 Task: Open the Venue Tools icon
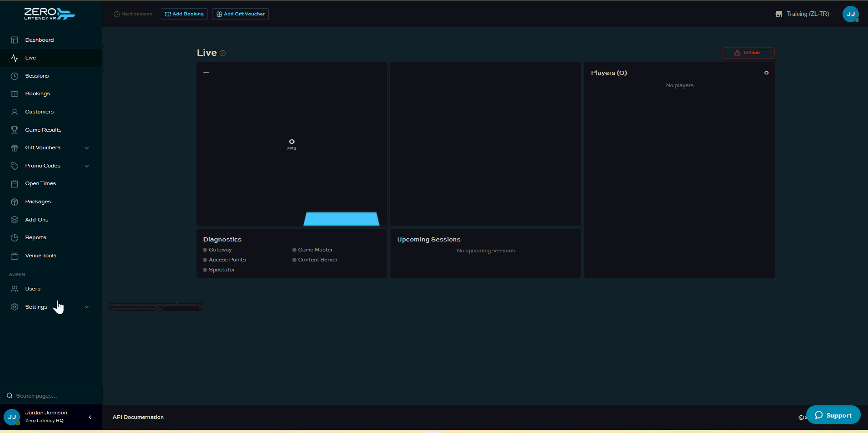(15, 256)
